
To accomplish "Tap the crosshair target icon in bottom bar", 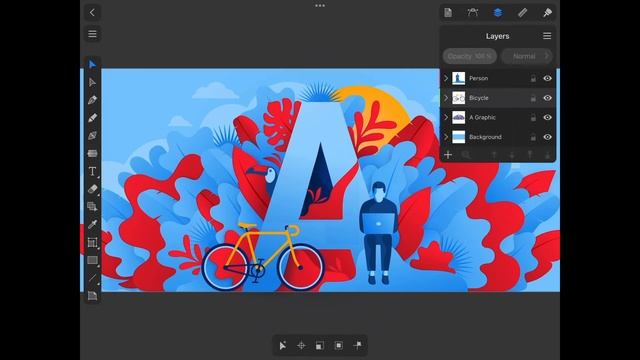I will (x=301, y=345).
